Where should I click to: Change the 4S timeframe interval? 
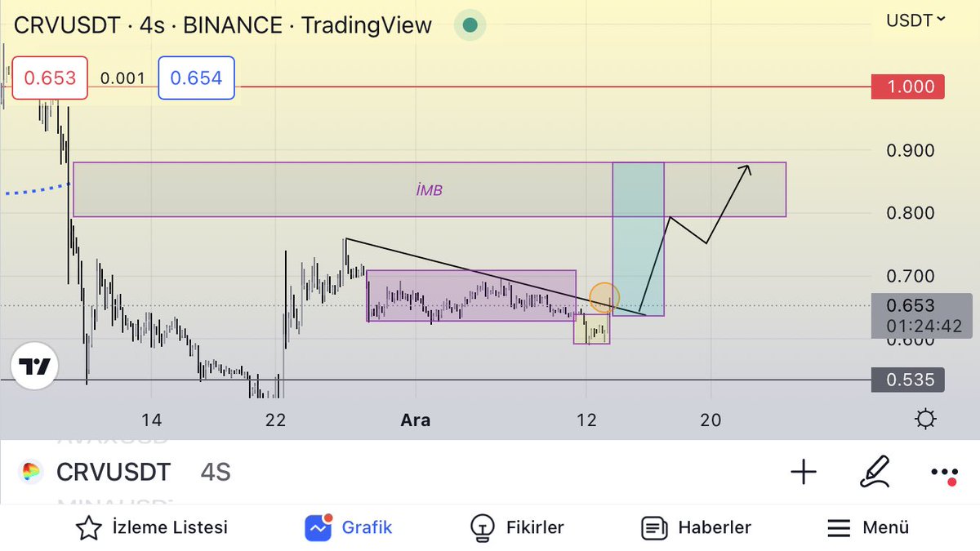(216, 472)
